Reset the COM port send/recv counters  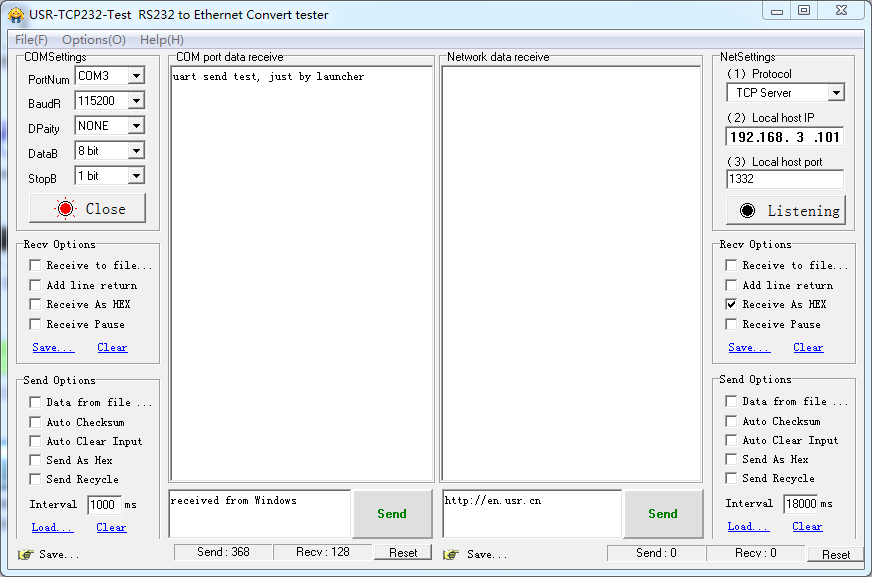403,553
